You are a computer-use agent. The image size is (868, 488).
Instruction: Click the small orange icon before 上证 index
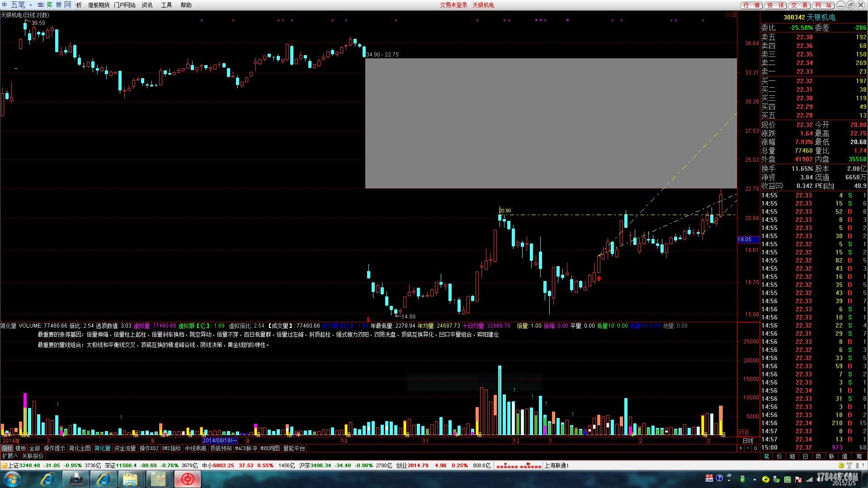[x=4, y=465]
